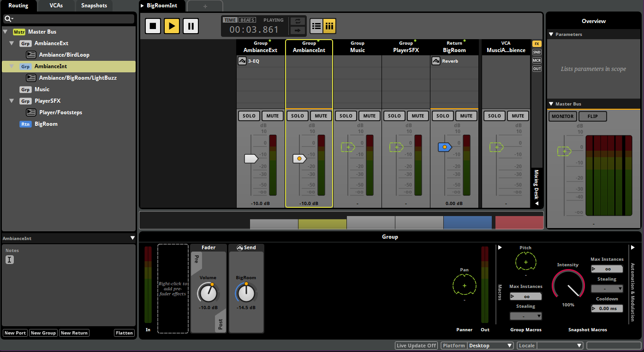644x352 pixels.
Task: Open the Group Macros Stealing dropdown
Action: coord(526,316)
